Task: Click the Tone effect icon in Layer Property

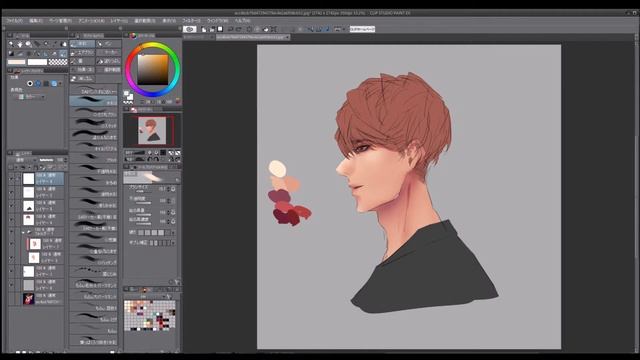Action: [x=38, y=83]
